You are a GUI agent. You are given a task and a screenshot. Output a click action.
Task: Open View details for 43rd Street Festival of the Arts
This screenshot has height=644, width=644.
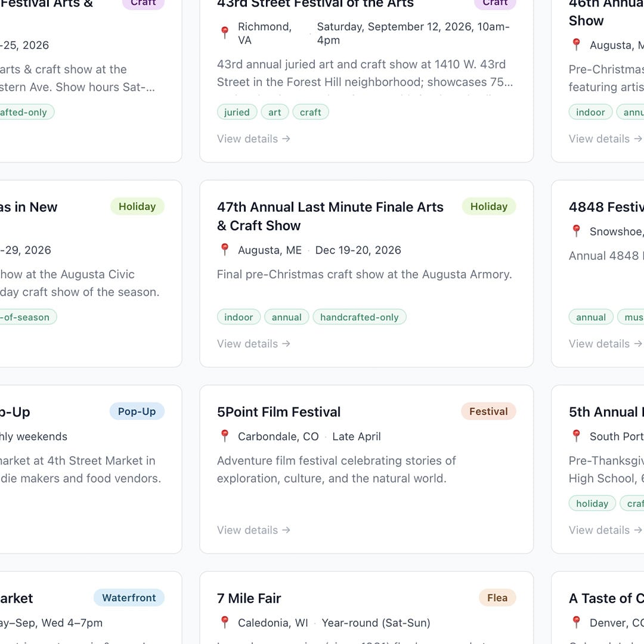(254, 139)
